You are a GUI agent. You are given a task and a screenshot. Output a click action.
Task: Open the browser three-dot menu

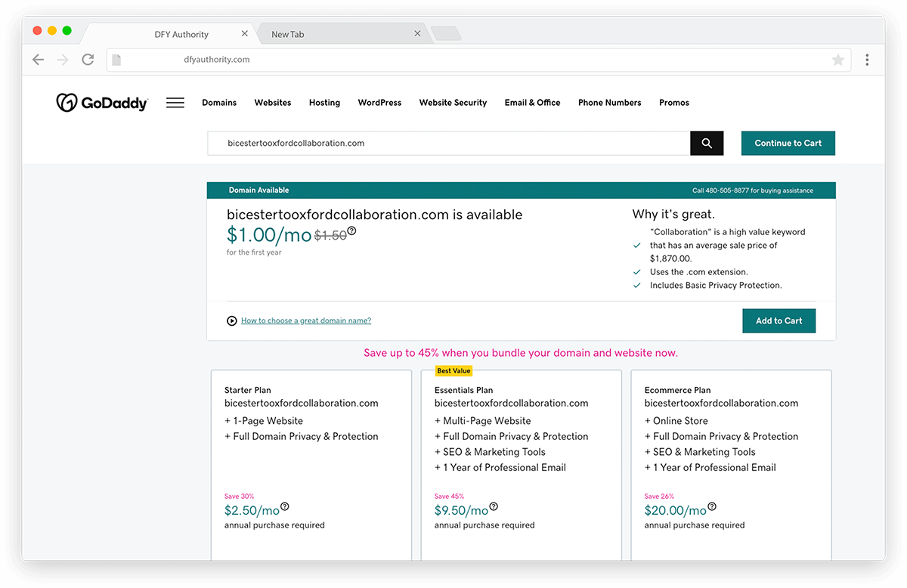[867, 60]
